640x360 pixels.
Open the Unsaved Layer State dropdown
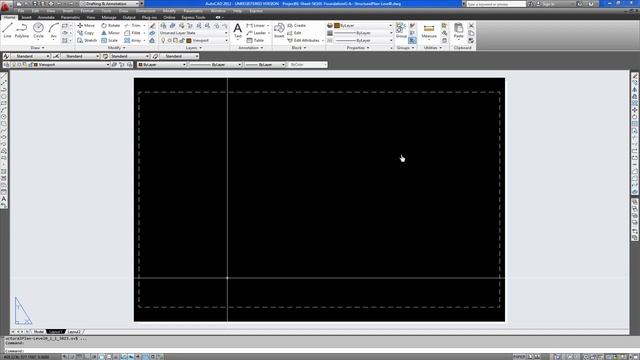tap(193, 33)
